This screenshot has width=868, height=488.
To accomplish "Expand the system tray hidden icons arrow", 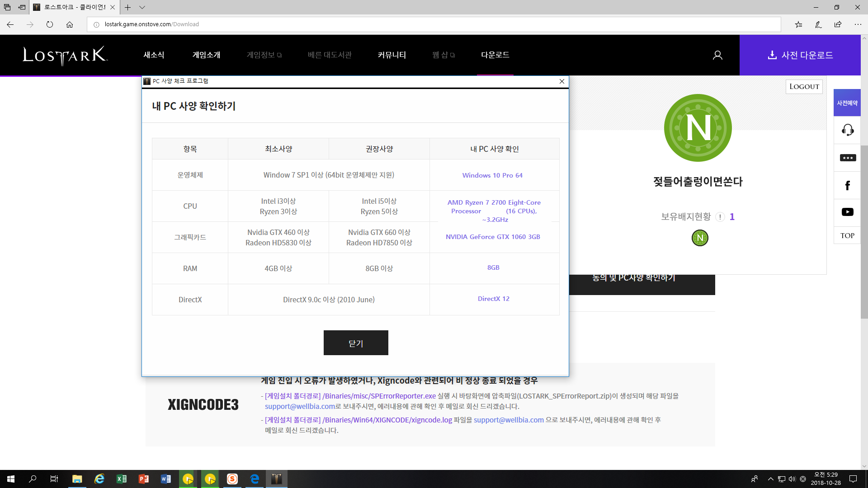I will (x=770, y=479).
